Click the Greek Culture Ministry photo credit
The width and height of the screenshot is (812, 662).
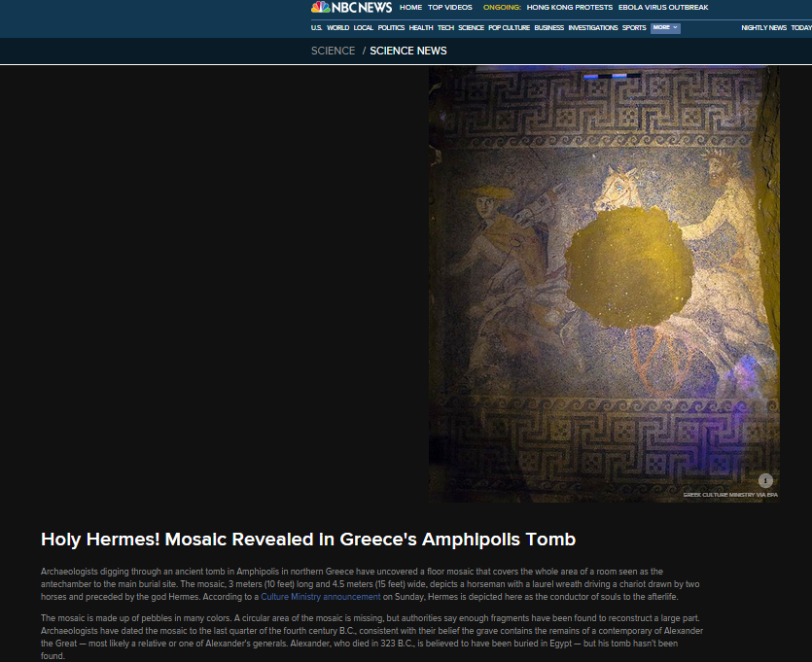[730, 495]
